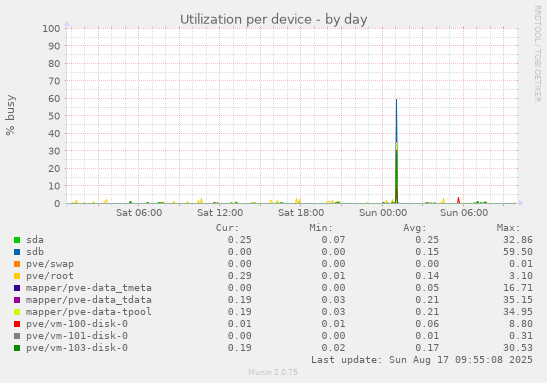Click the 'mapper/pve-data_tdata' legend label

coord(89,300)
